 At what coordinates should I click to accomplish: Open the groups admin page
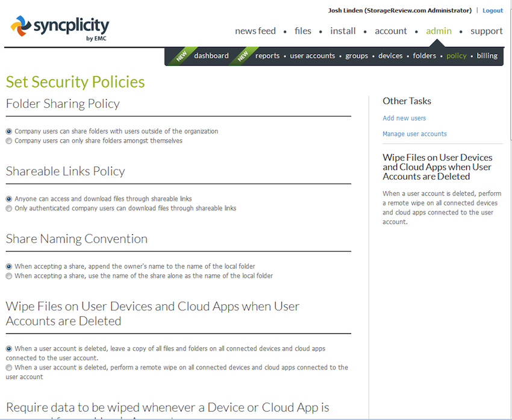click(x=357, y=56)
